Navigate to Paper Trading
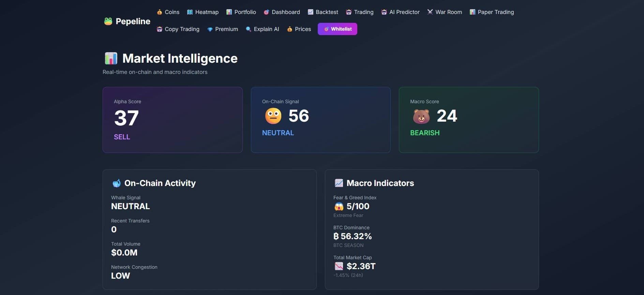This screenshot has width=644, height=295. click(x=492, y=12)
